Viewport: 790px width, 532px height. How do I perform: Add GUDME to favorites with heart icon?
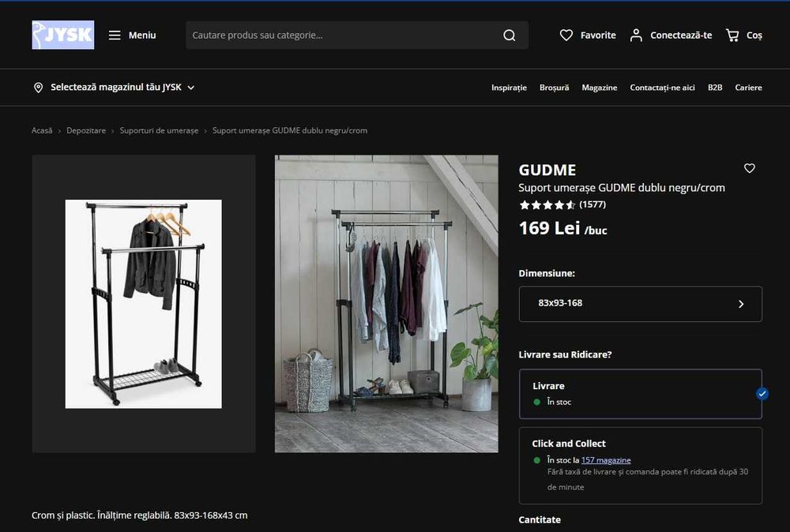tap(750, 168)
